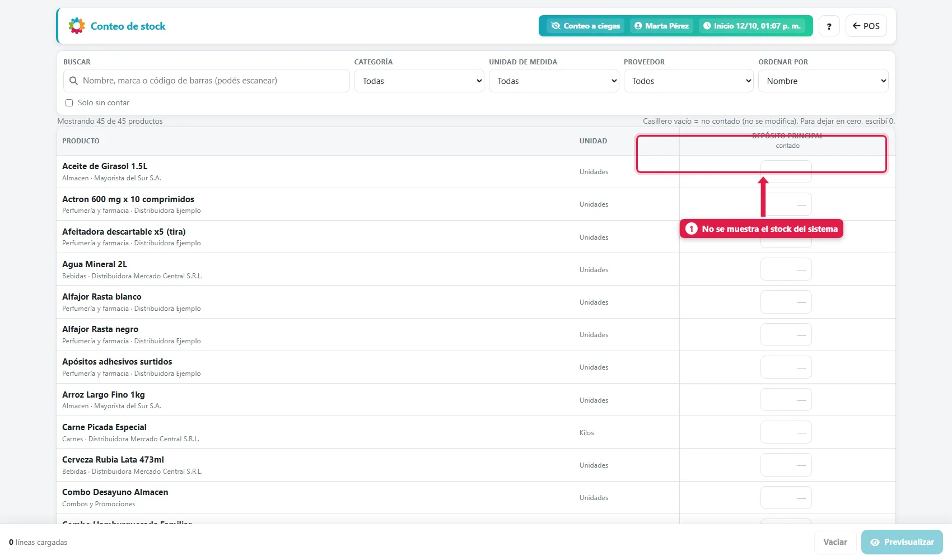This screenshot has height=560, width=952.
Task: Toggle the Solo sin contar checkbox
Action: point(69,102)
